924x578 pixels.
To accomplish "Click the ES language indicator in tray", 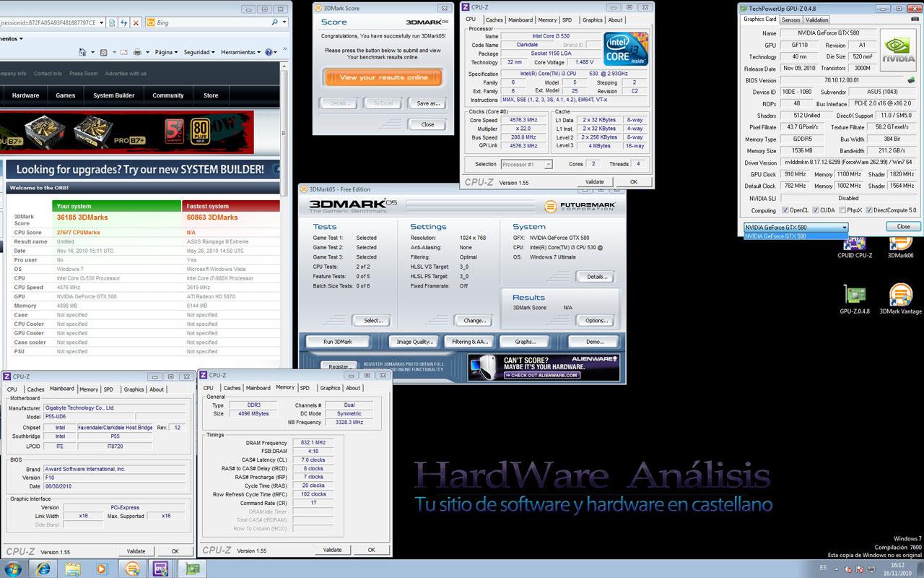I will (x=823, y=569).
